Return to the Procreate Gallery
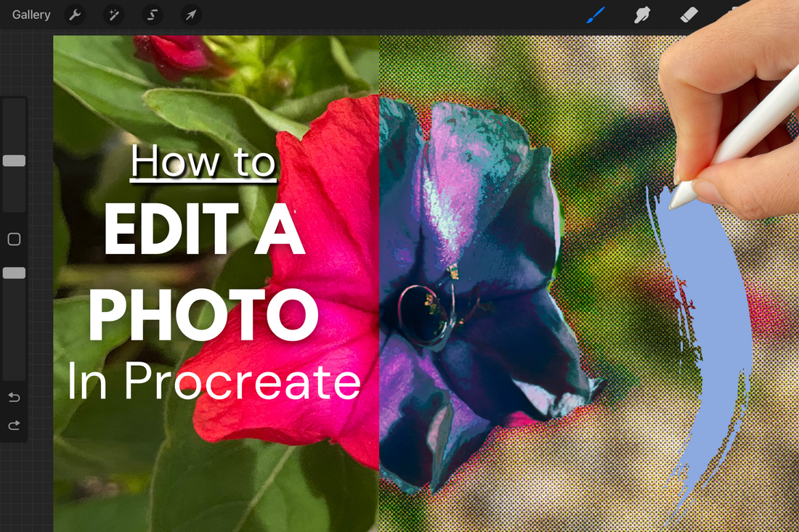Viewport: 799px width, 532px height. [30, 15]
